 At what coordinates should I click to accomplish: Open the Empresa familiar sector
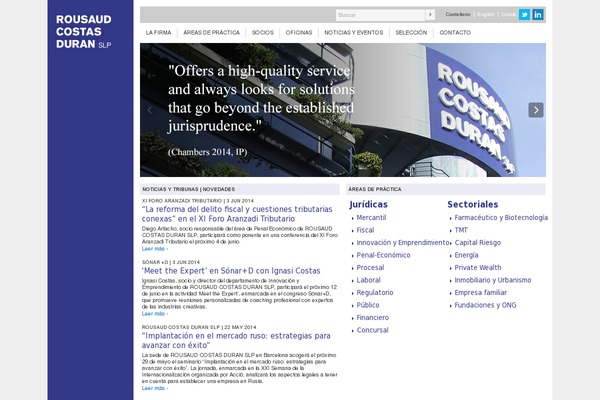pos(481,292)
